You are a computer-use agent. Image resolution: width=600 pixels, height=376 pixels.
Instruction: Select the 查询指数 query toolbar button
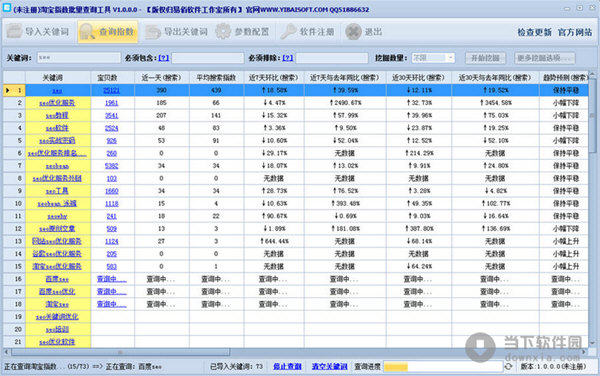coord(108,32)
